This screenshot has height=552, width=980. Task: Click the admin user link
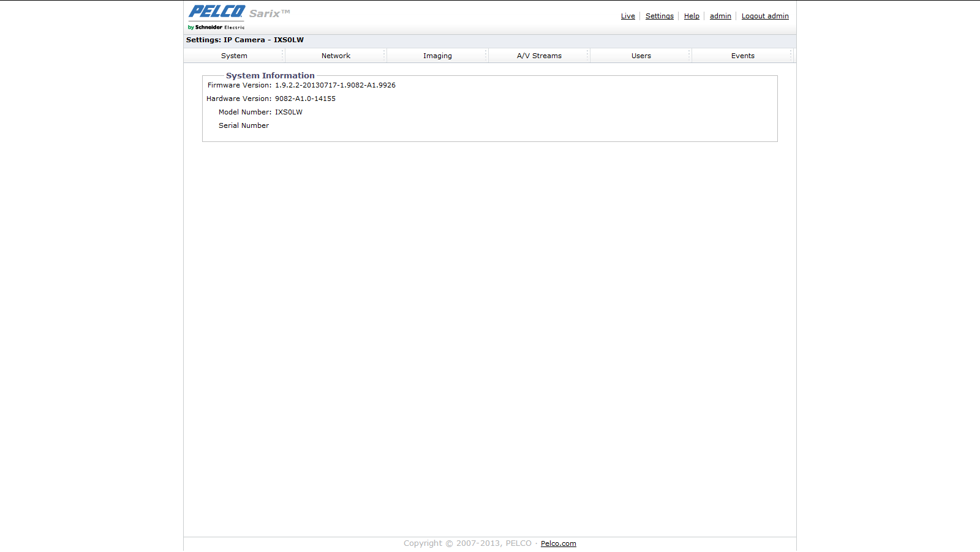click(720, 16)
